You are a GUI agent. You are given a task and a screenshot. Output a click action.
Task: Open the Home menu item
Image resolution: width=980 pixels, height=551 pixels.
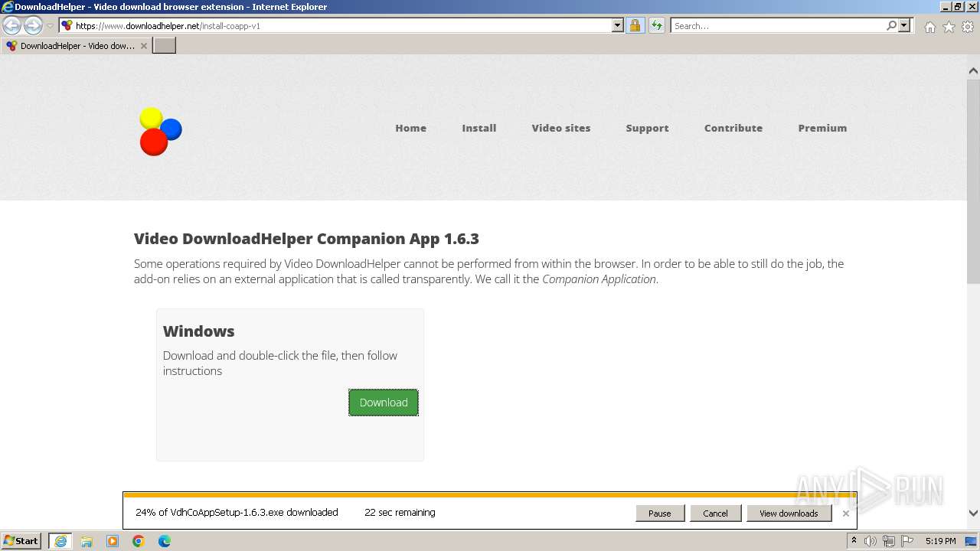pos(410,128)
